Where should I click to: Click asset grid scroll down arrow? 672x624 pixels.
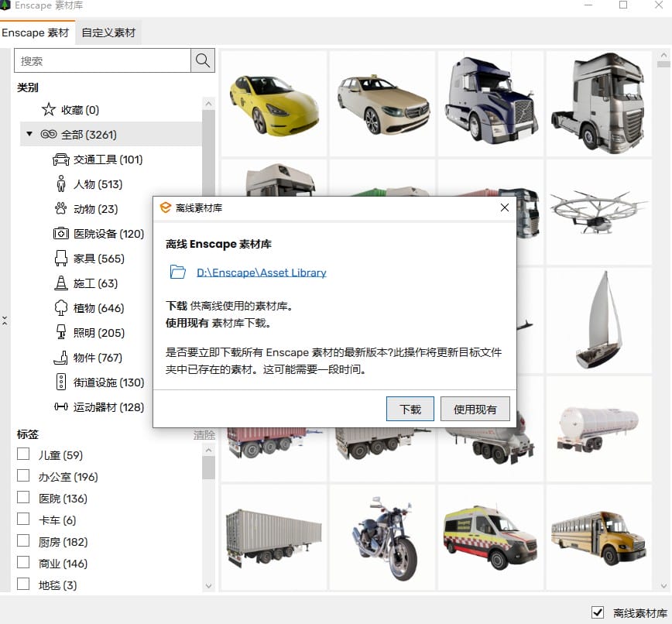coord(663,586)
